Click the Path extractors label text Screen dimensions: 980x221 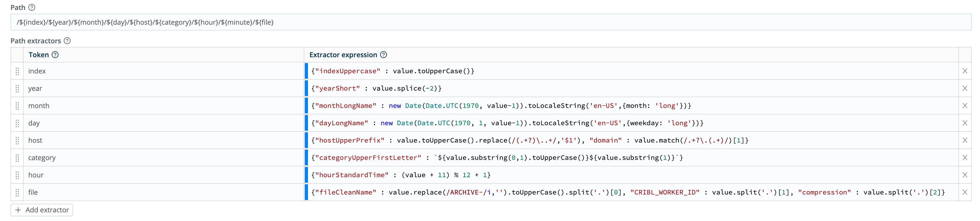36,41
